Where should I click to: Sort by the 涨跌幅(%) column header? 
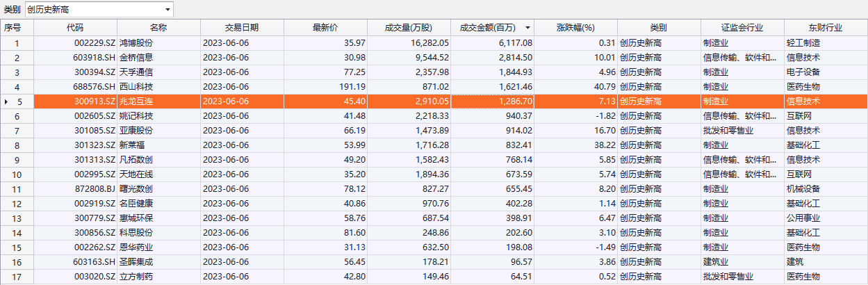576,28
